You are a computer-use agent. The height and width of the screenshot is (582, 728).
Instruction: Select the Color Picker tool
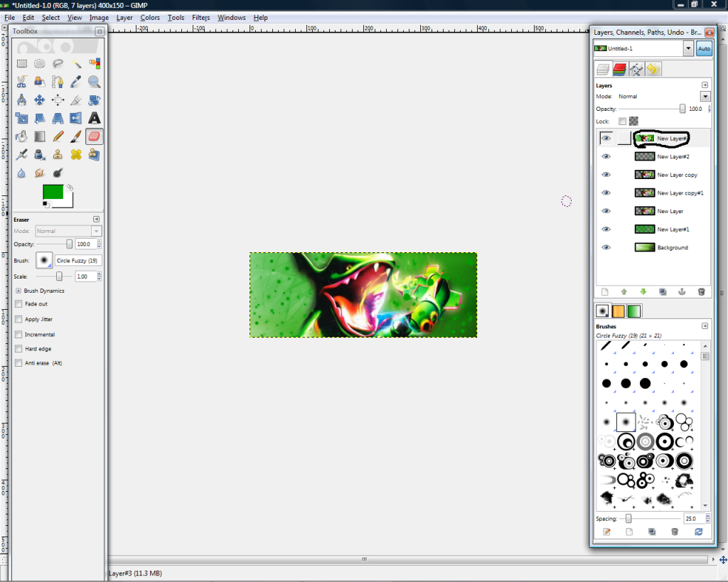76,82
